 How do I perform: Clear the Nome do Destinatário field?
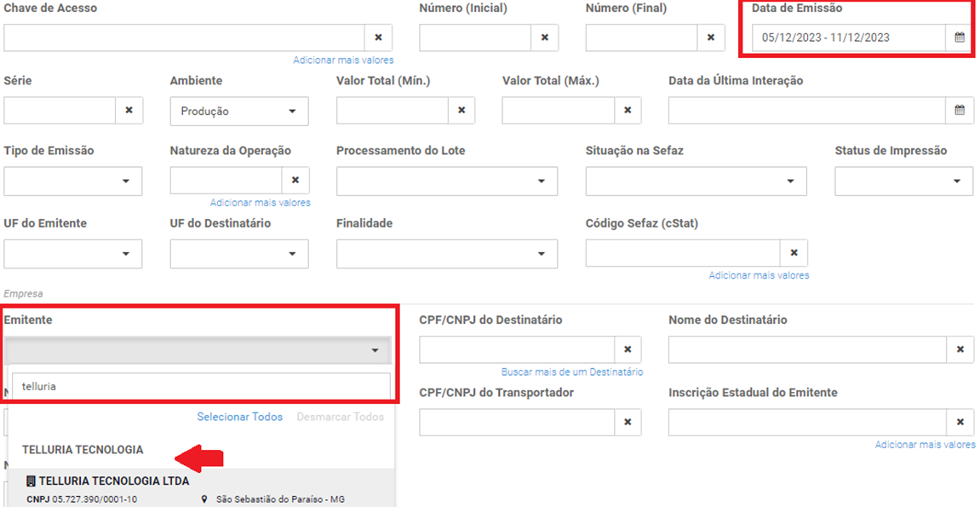[960, 349]
